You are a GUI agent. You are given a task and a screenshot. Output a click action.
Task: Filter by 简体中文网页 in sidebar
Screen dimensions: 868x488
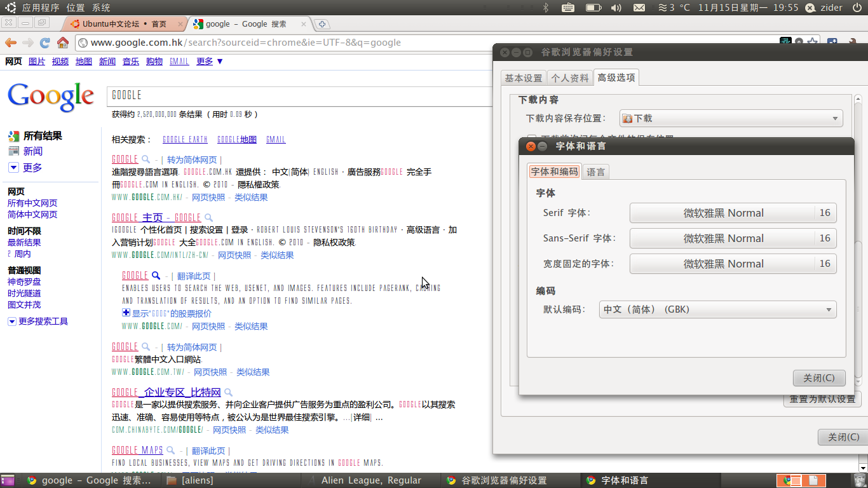click(x=32, y=215)
